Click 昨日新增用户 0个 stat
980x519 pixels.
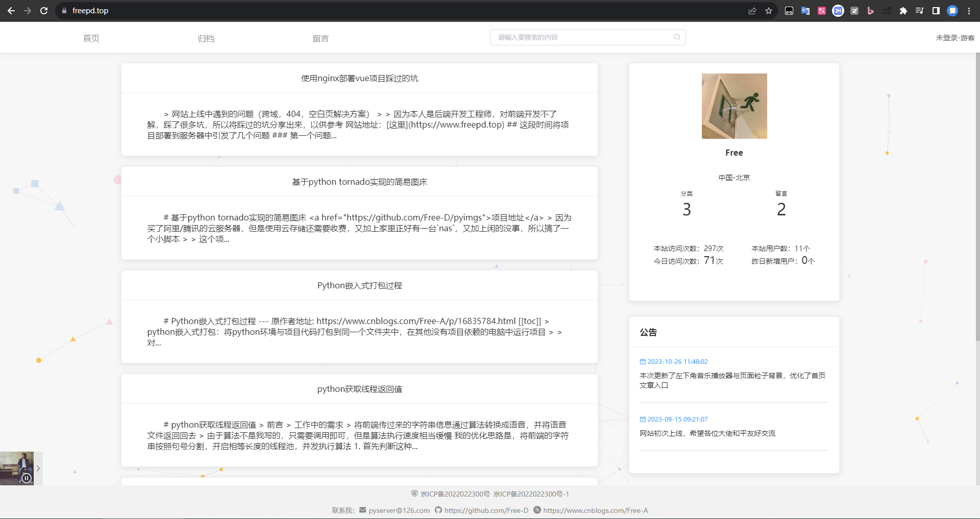coord(783,261)
